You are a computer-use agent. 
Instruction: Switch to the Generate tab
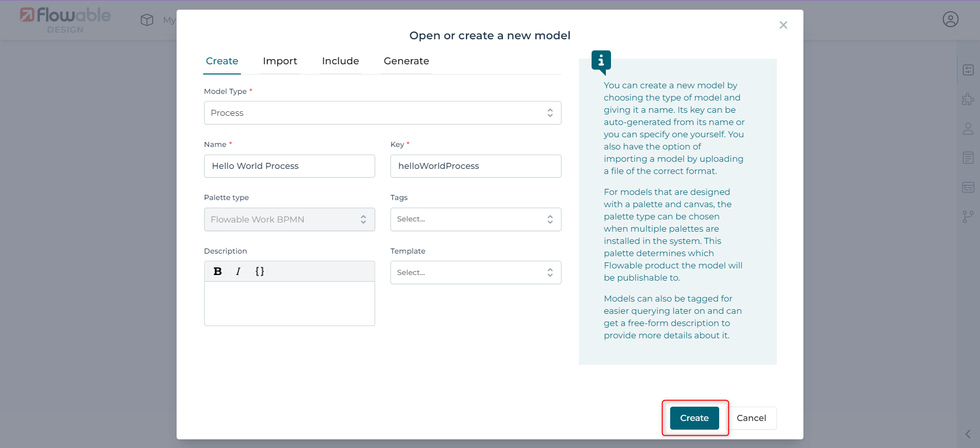point(406,61)
